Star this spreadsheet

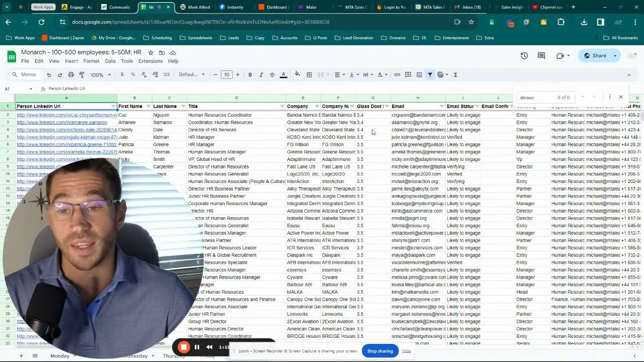150,53
